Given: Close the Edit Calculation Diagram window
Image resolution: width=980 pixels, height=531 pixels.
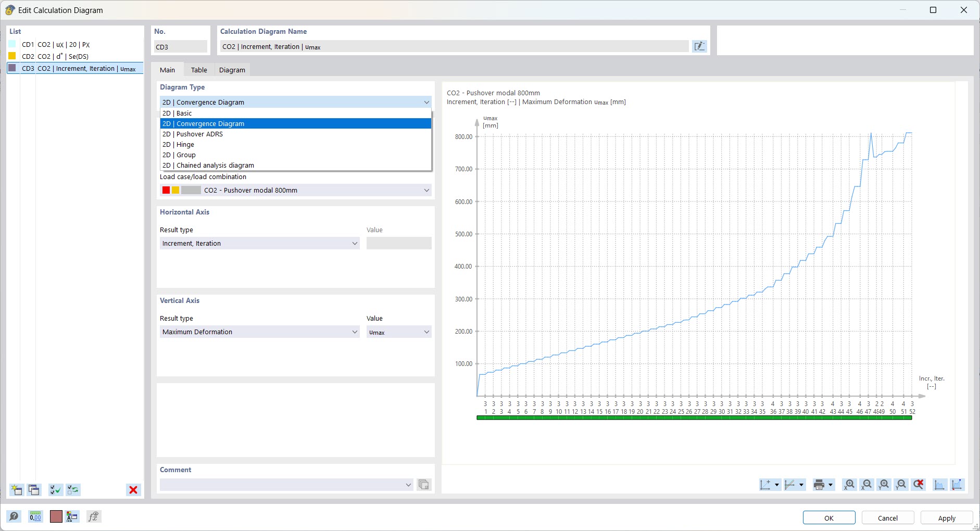Looking at the screenshot, I should 964,10.
